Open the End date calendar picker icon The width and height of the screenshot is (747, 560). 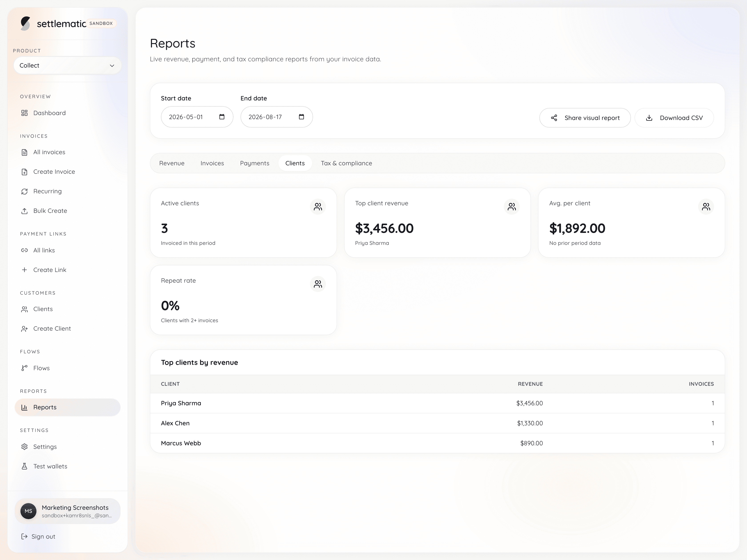pyautogui.click(x=301, y=117)
